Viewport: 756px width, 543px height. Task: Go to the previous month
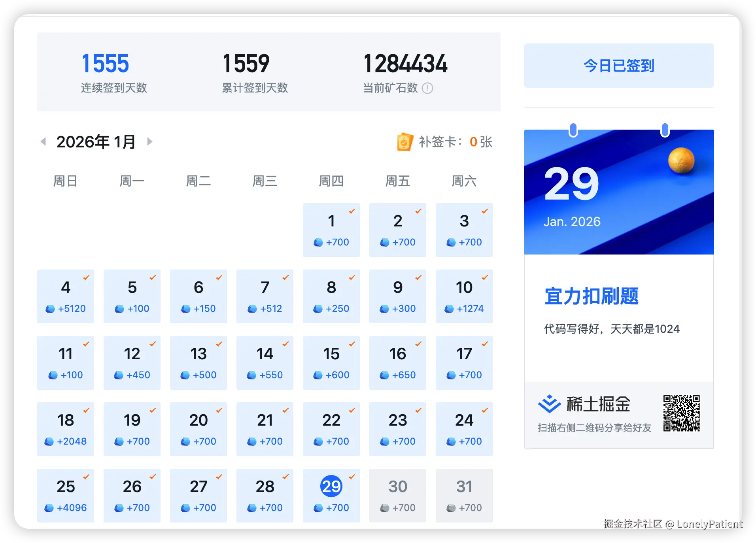click(x=43, y=141)
